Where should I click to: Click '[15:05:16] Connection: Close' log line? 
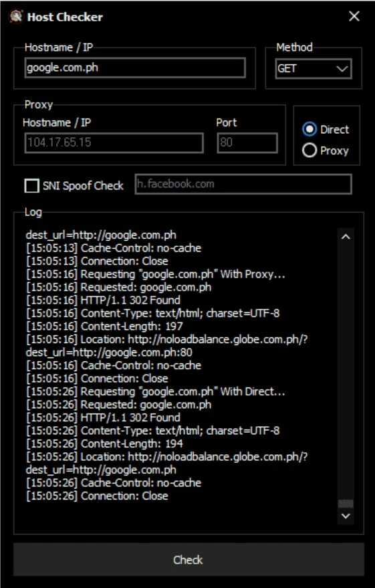[97, 379]
